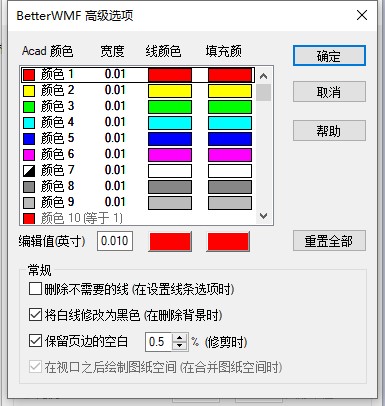Select the 颜色 1 row label
This screenshot has height=406, width=385.
57,74
